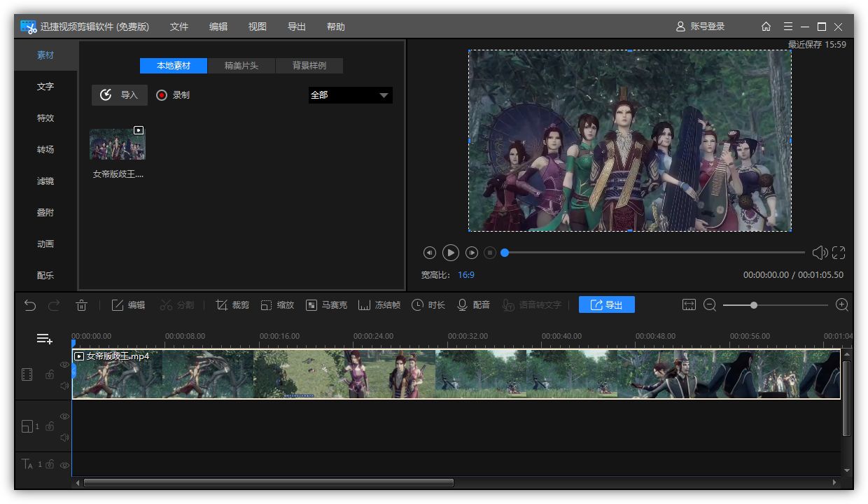Click the add track icon
The height and width of the screenshot is (504, 868).
click(x=44, y=339)
